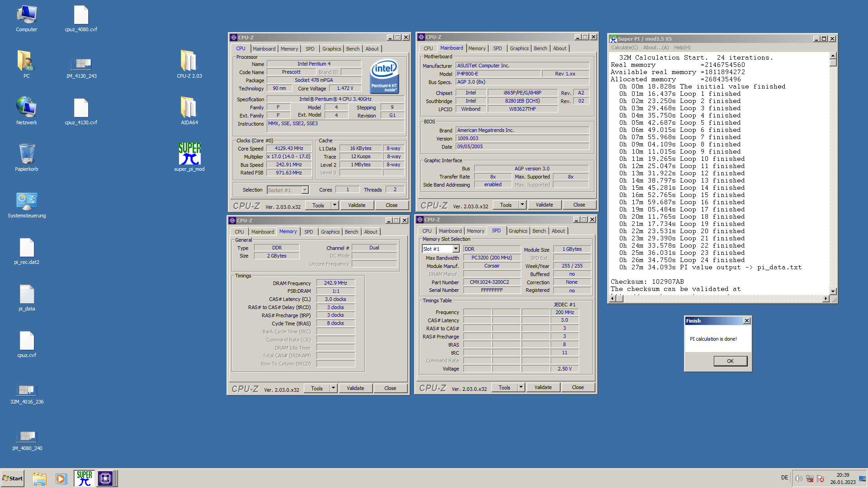868x488 pixels.
Task: Open pi_data text file icon
Action: click(x=27, y=298)
